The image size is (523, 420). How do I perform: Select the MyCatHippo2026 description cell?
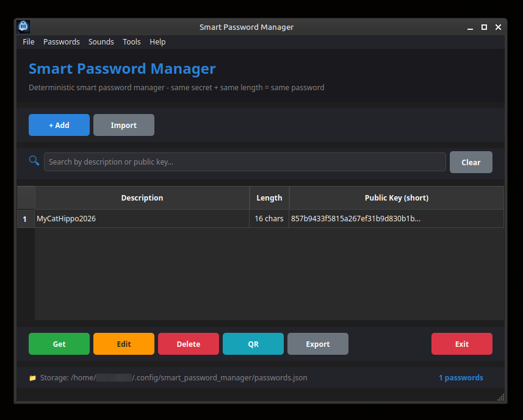pyautogui.click(x=142, y=219)
